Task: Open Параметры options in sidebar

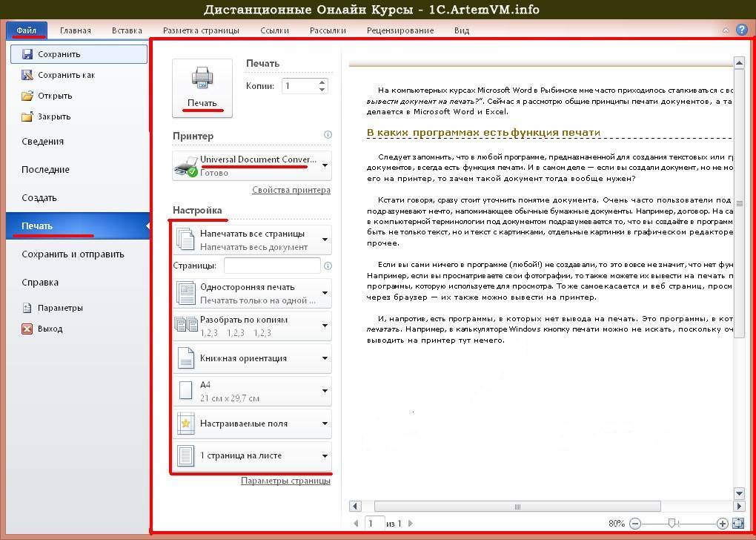Action: pos(60,308)
